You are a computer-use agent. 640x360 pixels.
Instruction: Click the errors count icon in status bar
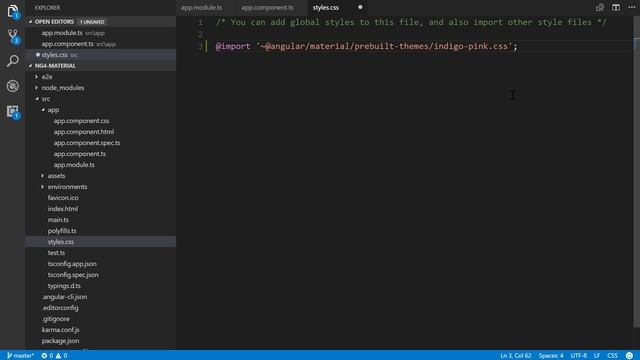tap(47, 356)
